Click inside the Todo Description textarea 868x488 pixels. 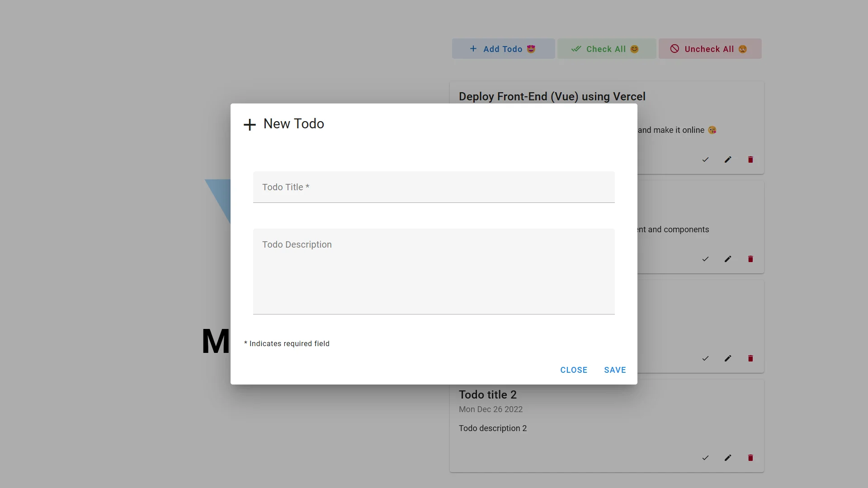[434, 271]
